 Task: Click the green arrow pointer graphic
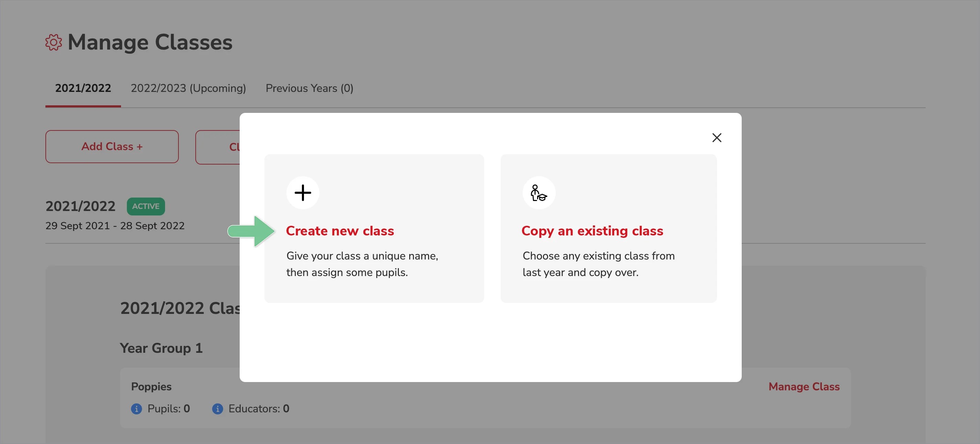coord(251,231)
